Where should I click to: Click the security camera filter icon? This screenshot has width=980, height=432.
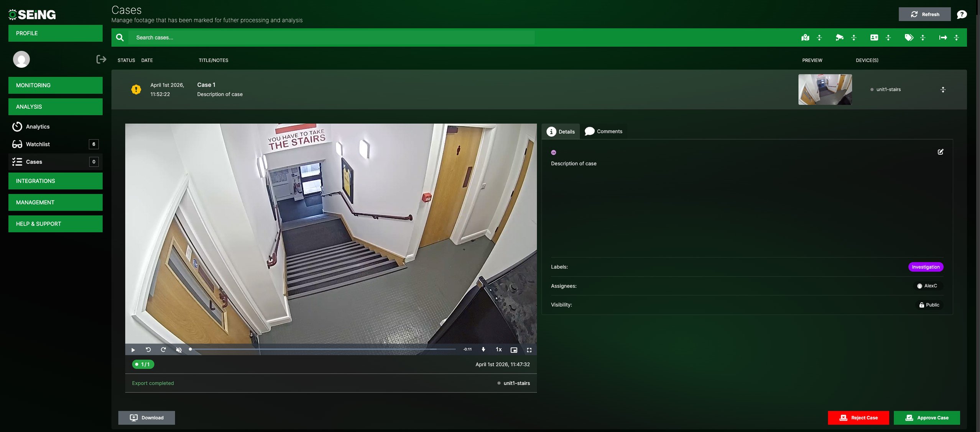tap(839, 38)
